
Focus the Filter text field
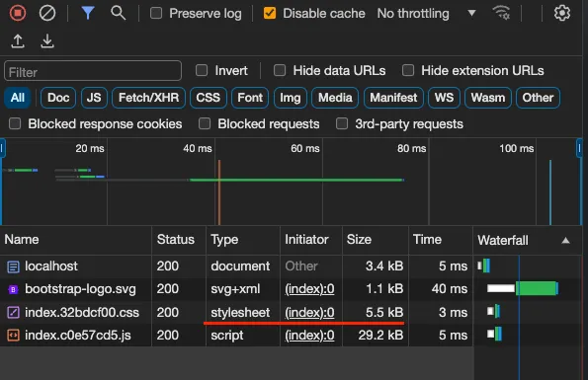[x=93, y=71]
